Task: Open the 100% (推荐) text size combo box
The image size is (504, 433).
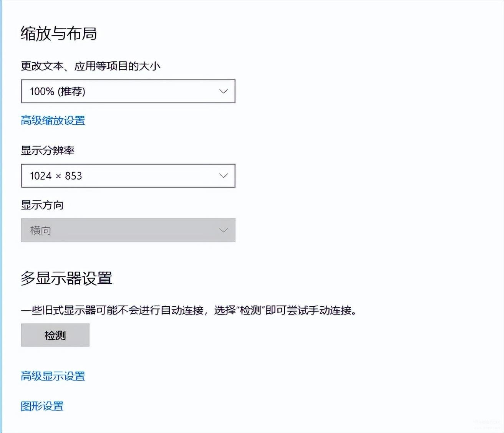Action: point(128,91)
